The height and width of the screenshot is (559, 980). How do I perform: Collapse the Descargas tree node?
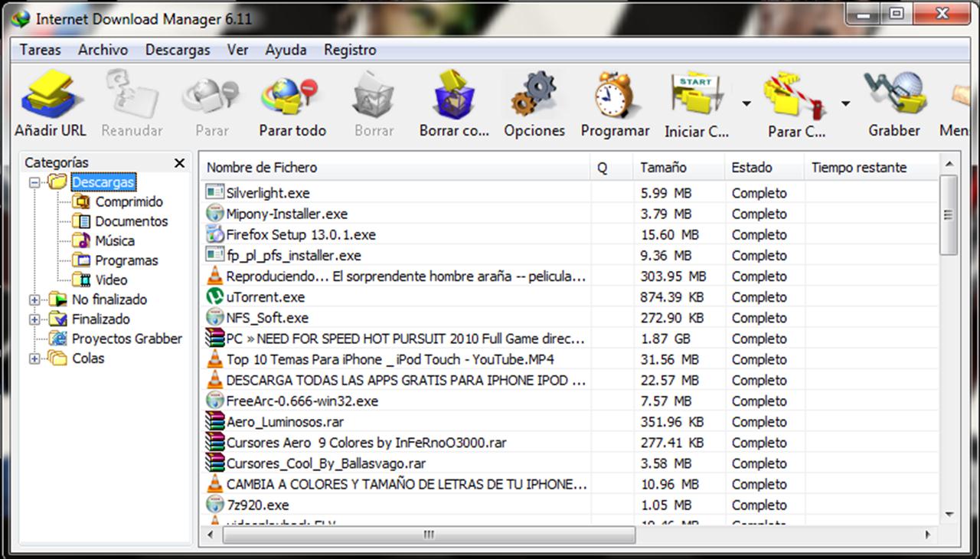(34, 183)
